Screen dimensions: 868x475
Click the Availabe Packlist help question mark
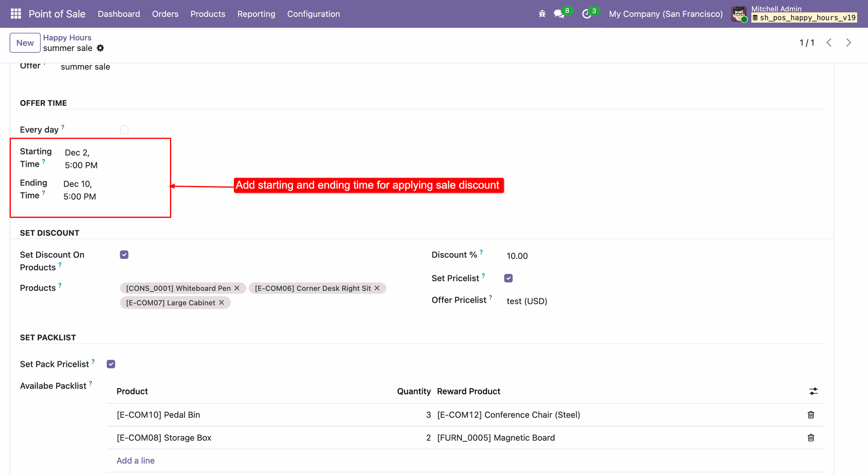[x=90, y=383]
